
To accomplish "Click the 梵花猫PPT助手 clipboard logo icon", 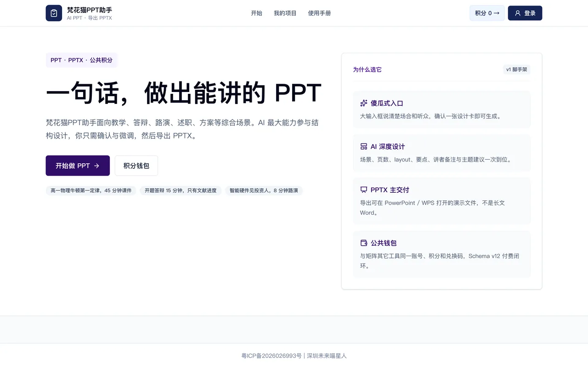I will [54, 13].
